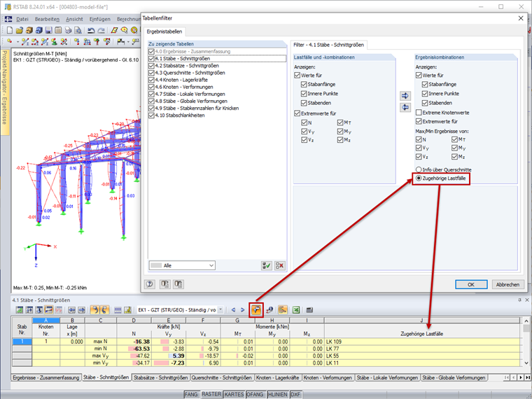Toggle OFANG status bar button
532x399 pixels.
pyautogui.click(x=255, y=394)
